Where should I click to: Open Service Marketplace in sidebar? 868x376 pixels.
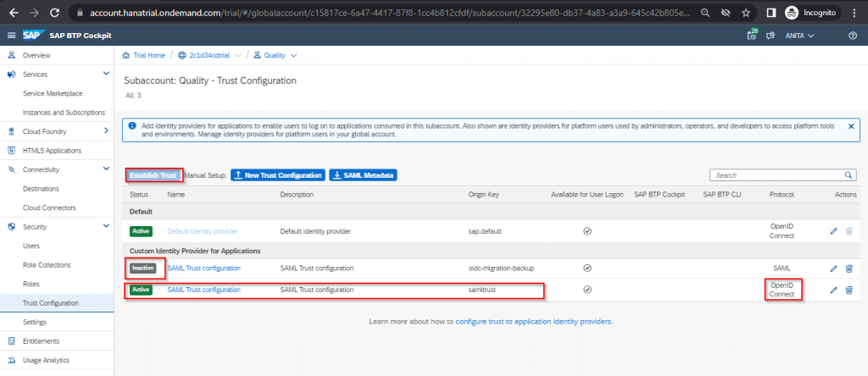(x=53, y=93)
